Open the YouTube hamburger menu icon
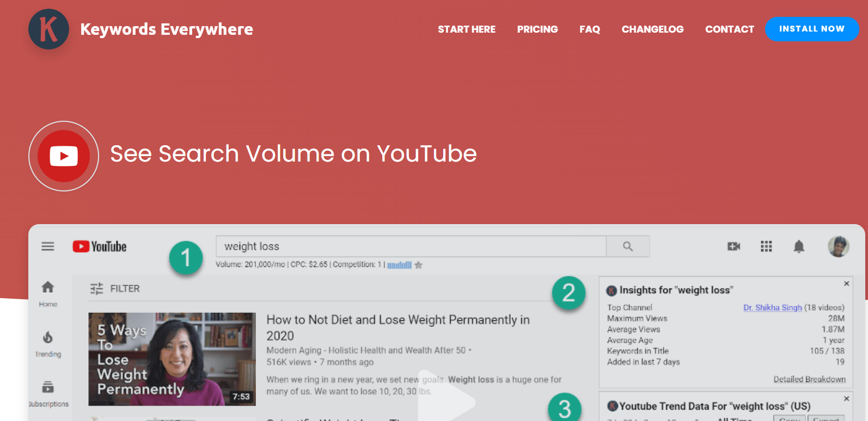The image size is (868, 421). click(48, 246)
